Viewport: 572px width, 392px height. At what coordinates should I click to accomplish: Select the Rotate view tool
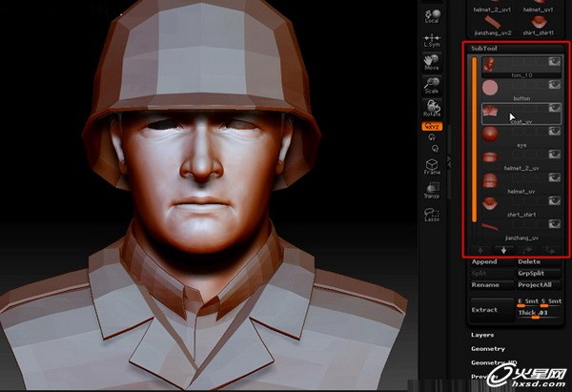(x=432, y=109)
